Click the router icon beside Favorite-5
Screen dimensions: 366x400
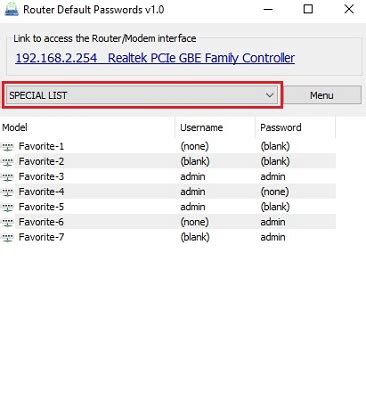point(8,207)
